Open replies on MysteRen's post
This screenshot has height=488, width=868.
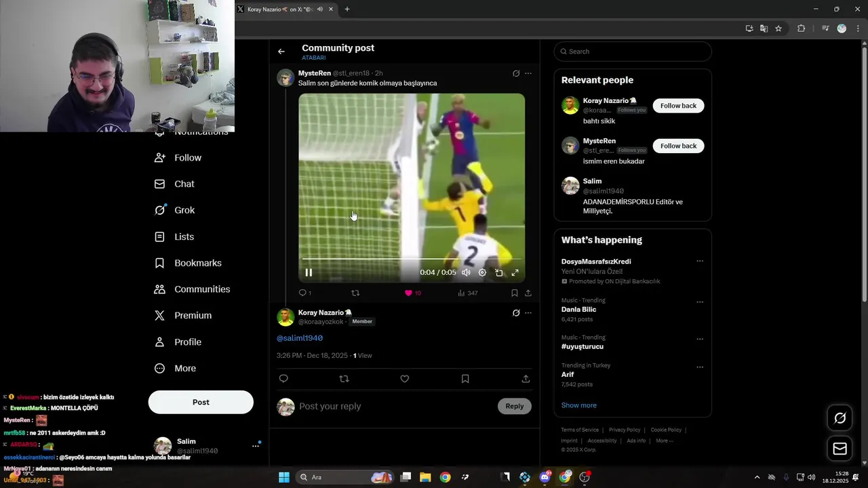pyautogui.click(x=304, y=293)
